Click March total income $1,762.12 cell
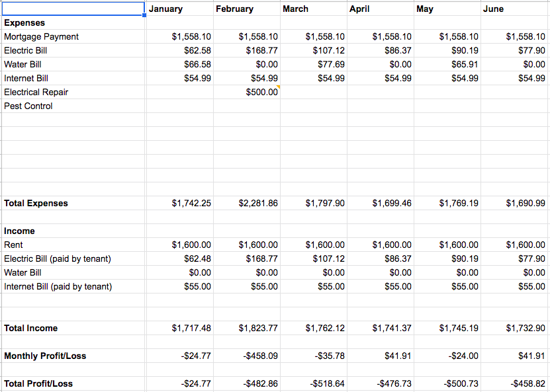Image resolution: width=550 pixels, height=392 pixels. click(x=314, y=329)
